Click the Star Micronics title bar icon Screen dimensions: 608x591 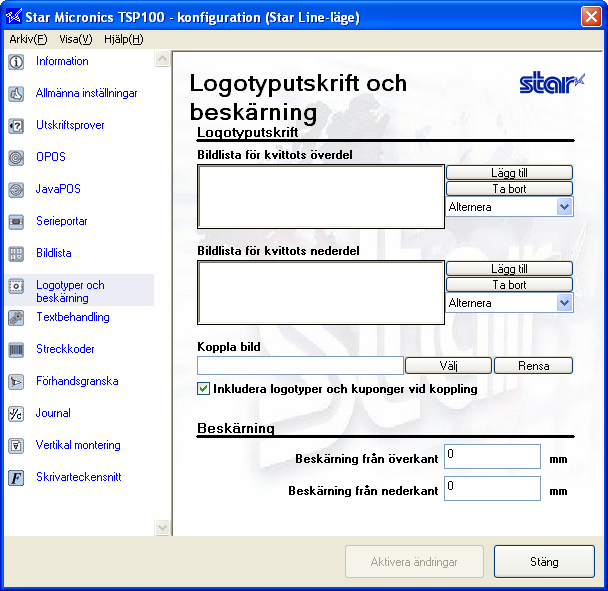click(13, 17)
